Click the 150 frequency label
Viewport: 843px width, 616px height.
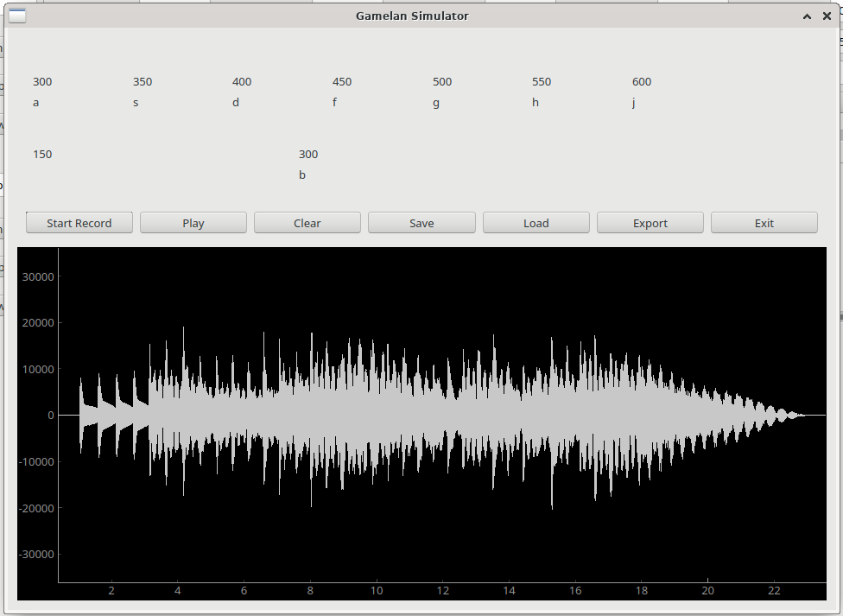tap(42, 155)
